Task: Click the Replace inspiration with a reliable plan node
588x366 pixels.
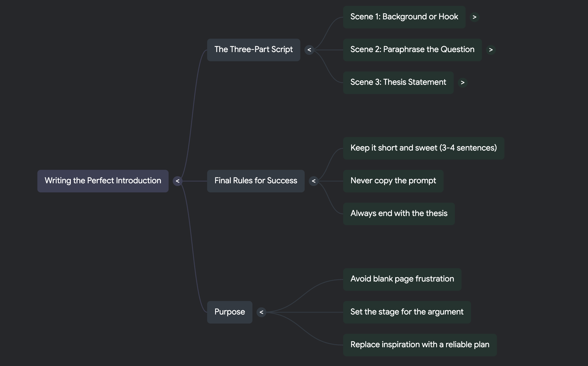Action: coord(420,345)
